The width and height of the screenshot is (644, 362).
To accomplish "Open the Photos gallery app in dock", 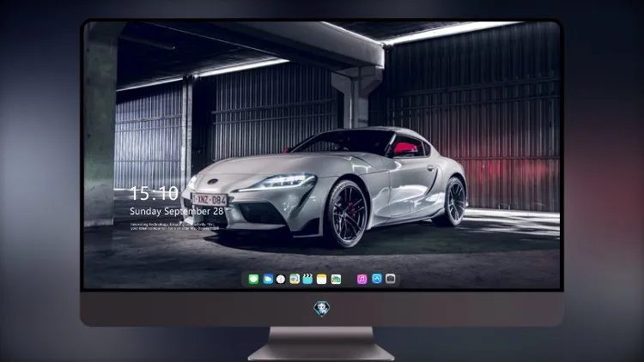I will click(336, 280).
